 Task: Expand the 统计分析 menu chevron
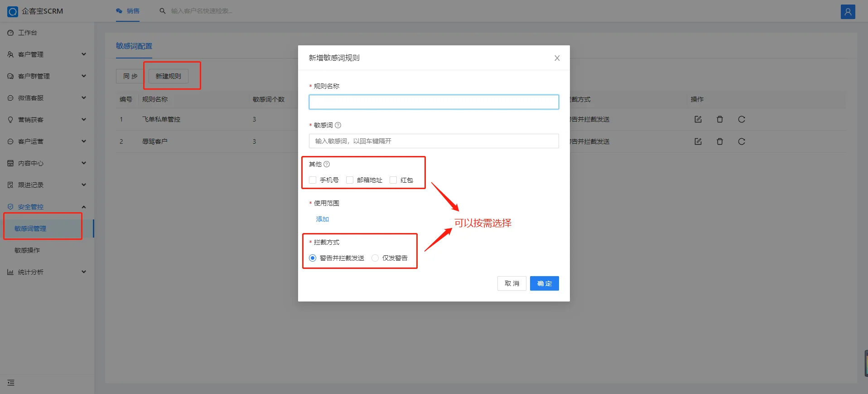(84, 272)
